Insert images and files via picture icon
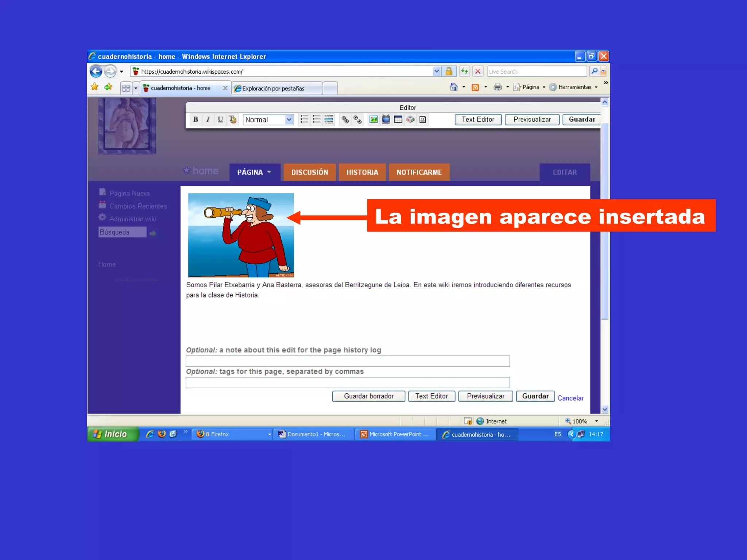 pos(373,119)
